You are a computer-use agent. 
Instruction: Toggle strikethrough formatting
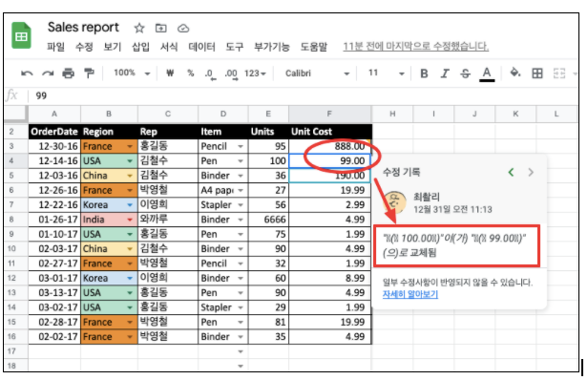[x=466, y=74]
